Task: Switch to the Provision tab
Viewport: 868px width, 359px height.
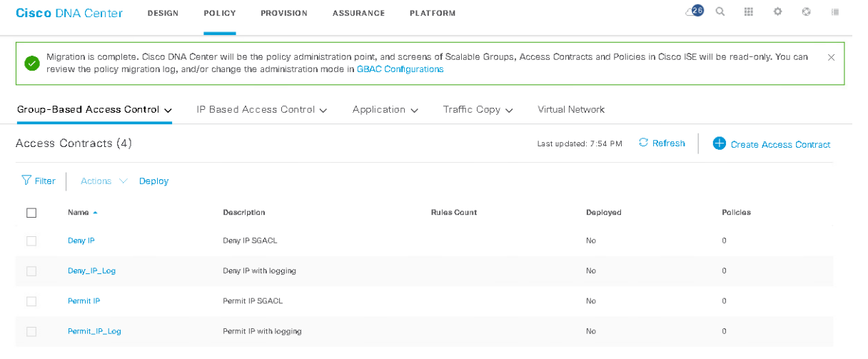Action: point(283,13)
